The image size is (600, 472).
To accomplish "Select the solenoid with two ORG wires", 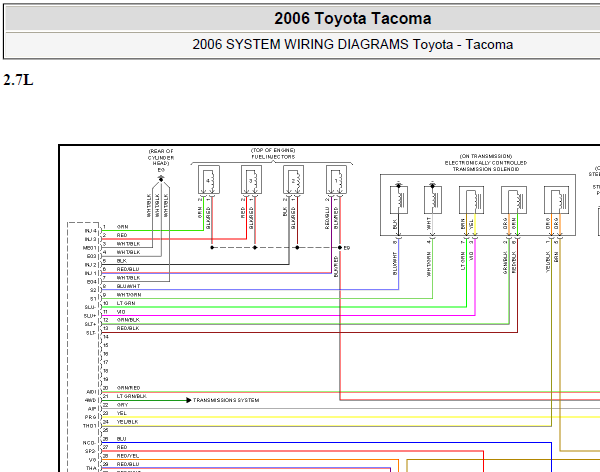I will click(x=556, y=200).
